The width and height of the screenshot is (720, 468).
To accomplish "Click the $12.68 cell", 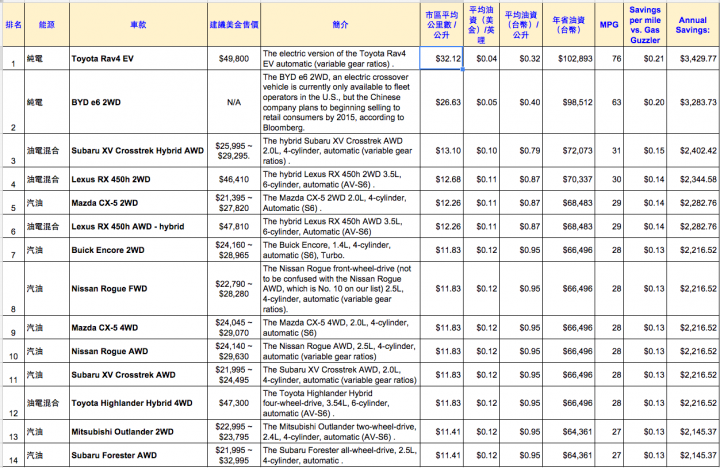I will pyautogui.click(x=441, y=179).
